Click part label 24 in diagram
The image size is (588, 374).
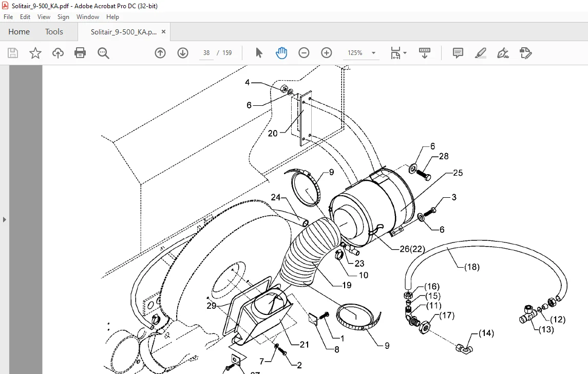click(276, 197)
